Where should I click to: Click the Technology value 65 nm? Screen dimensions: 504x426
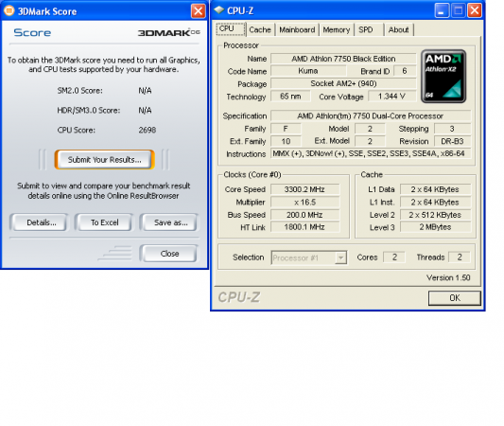point(290,97)
